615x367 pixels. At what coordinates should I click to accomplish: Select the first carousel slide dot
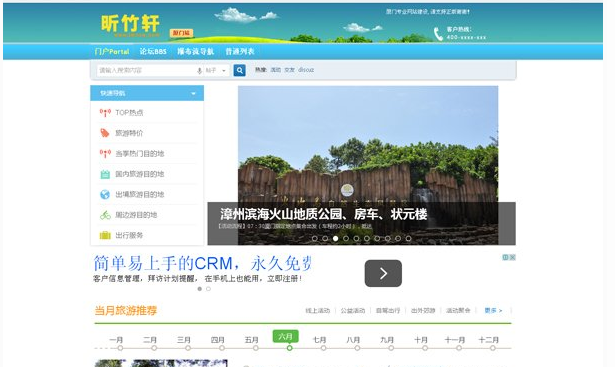[x=315, y=238]
